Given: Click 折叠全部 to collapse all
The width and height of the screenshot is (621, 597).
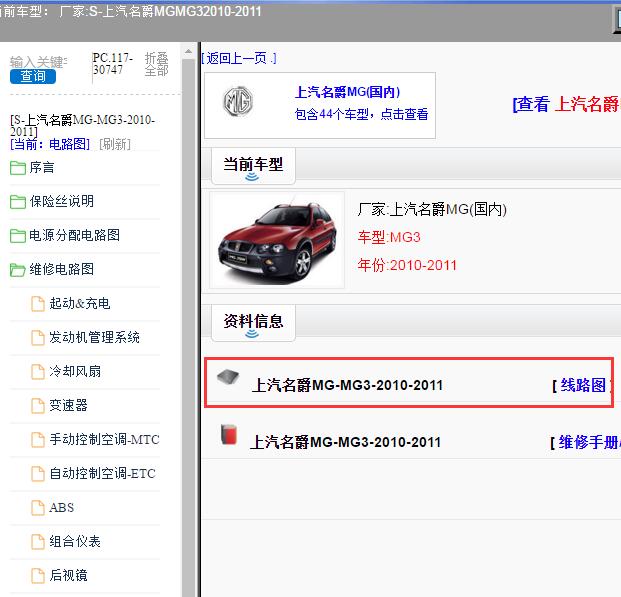Looking at the screenshot, I should [156, 64].
